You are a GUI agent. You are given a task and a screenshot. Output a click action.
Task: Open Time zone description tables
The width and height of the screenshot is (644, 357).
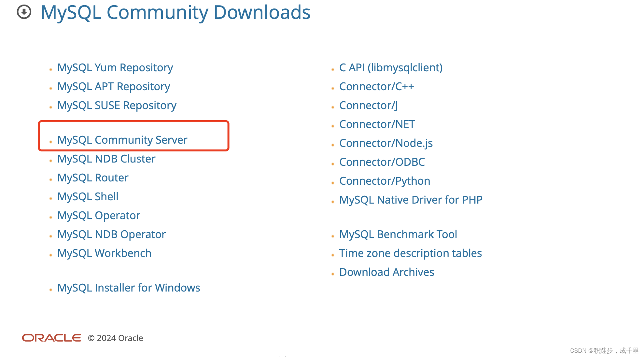410,253
